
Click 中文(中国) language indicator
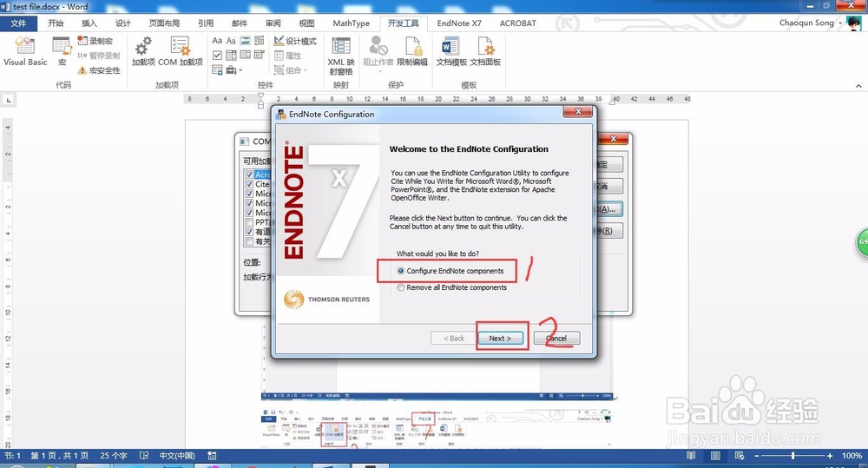177,456
